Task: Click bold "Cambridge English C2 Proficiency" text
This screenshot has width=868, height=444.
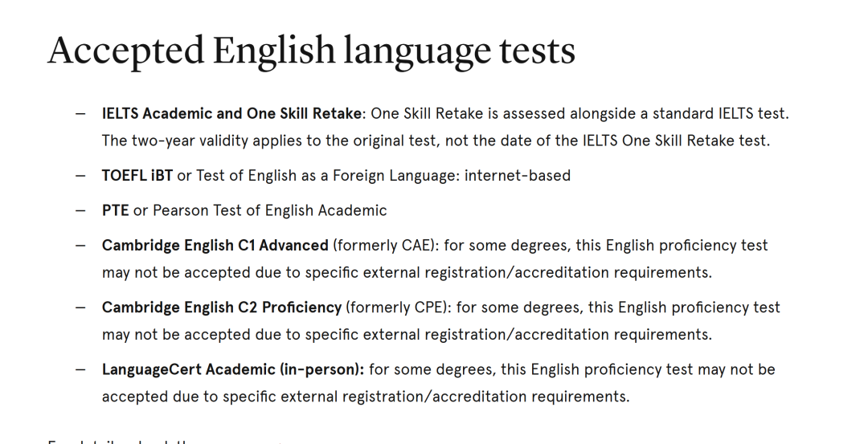Action: (221, 308)
